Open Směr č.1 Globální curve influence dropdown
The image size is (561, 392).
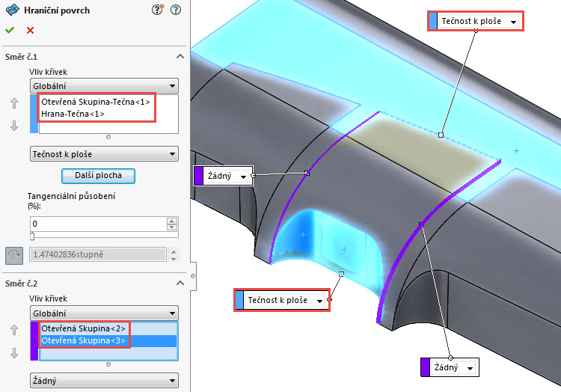click(104, 86)
